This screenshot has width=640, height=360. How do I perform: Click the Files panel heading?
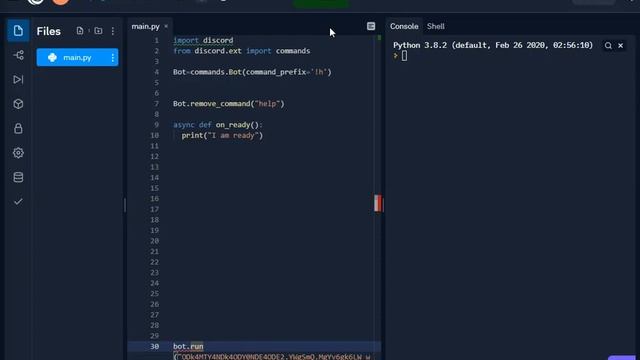[49, 31]
